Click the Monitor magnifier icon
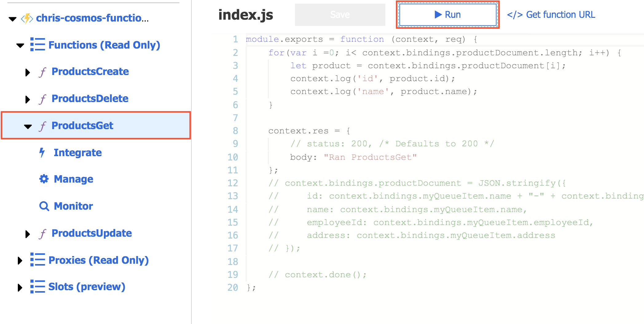Screen dimensions: 644x324 [44, 206]
